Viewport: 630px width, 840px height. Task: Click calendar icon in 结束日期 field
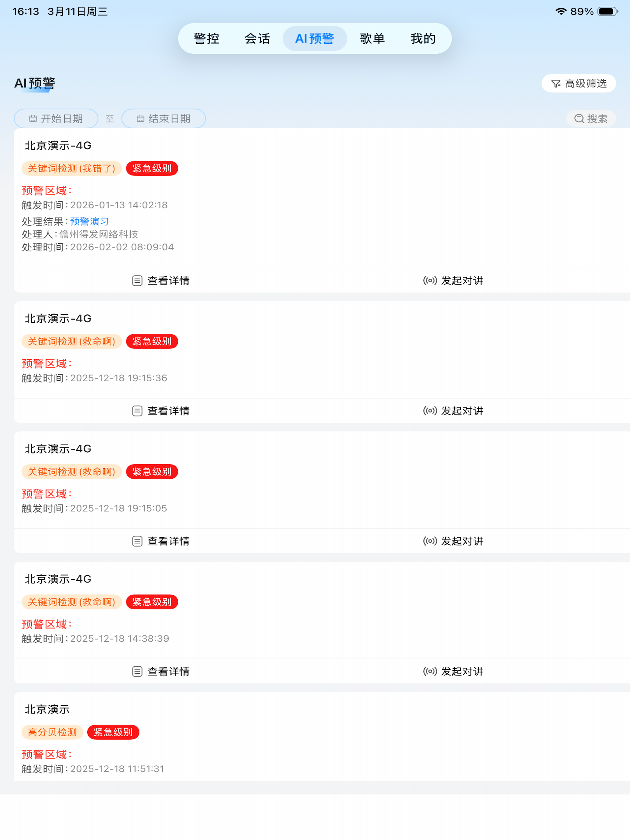click(x=140, y=119)
